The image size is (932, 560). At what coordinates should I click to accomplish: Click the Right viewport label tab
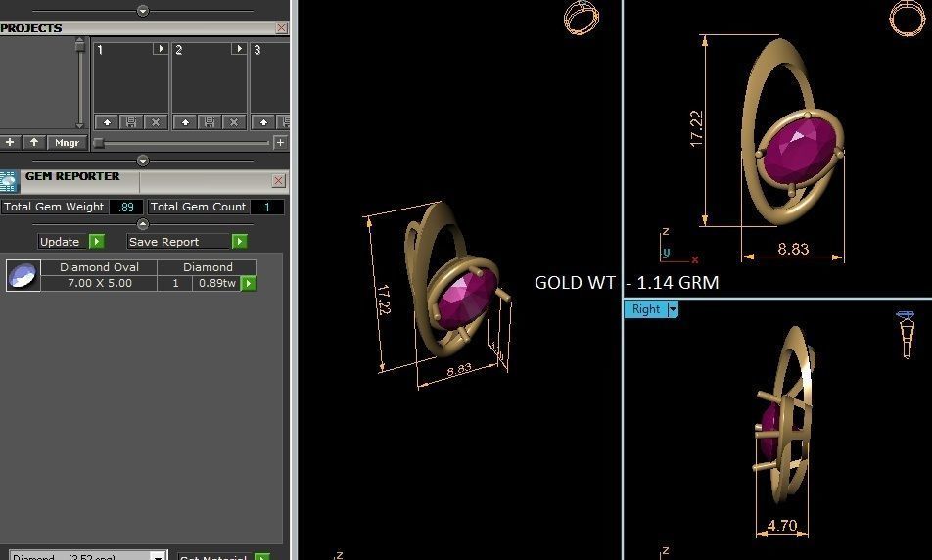point(645,309)
